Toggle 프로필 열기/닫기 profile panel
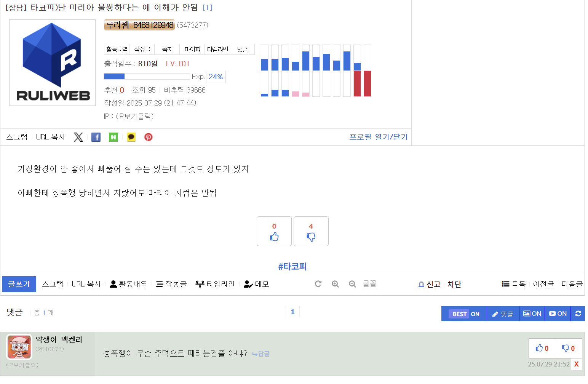This screenshot has width=588, height=384. pos(378,137)
